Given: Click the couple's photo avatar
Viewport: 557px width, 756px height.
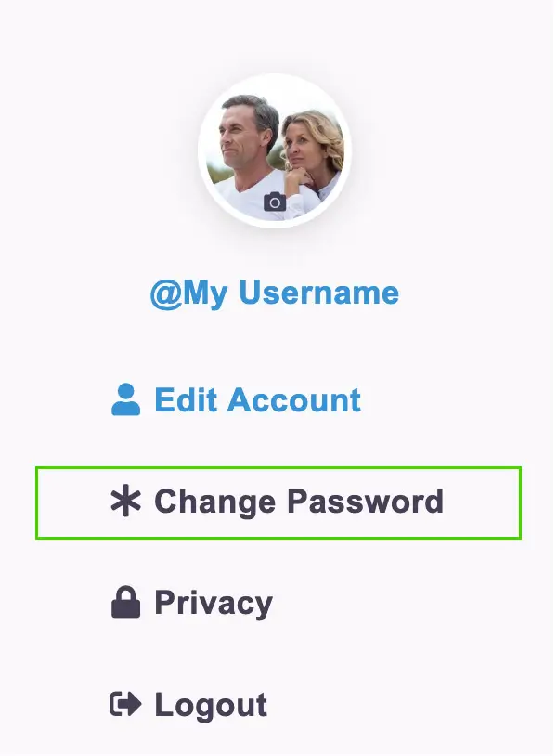Looking at the screenshot, I should click(x=275, y=150).
